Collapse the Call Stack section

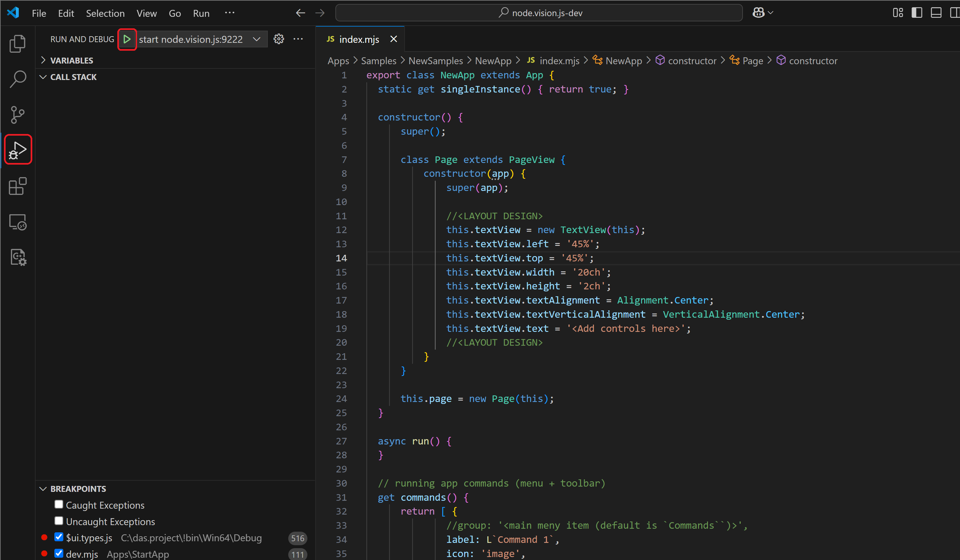click(43, 76)
